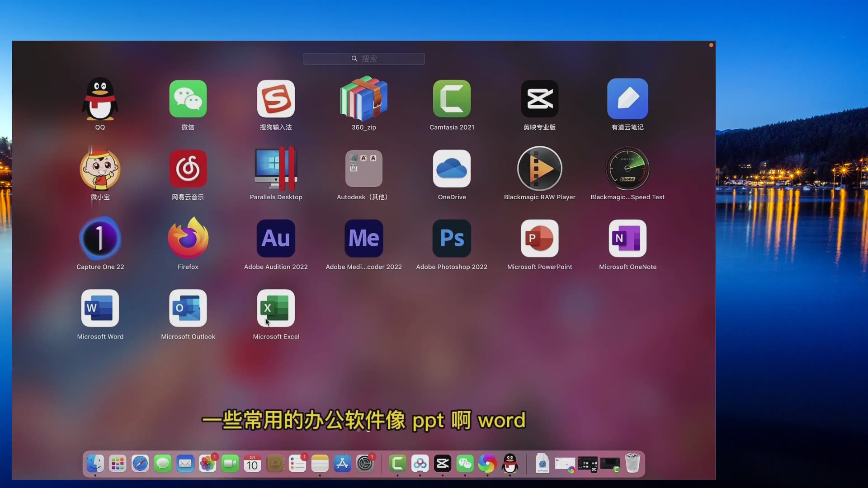
Task: Launch Adobe Media Encoder 2022
Action: pyautogui.click(x=364, y=238)
